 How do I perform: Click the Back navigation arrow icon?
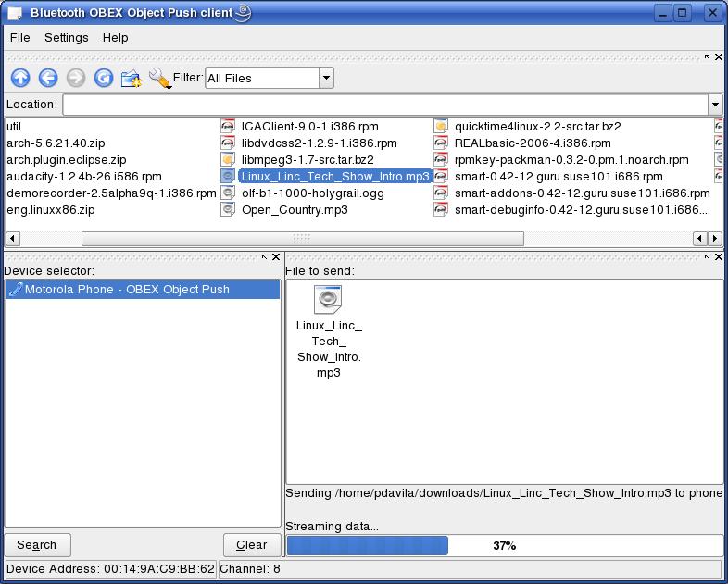point(47,79)
